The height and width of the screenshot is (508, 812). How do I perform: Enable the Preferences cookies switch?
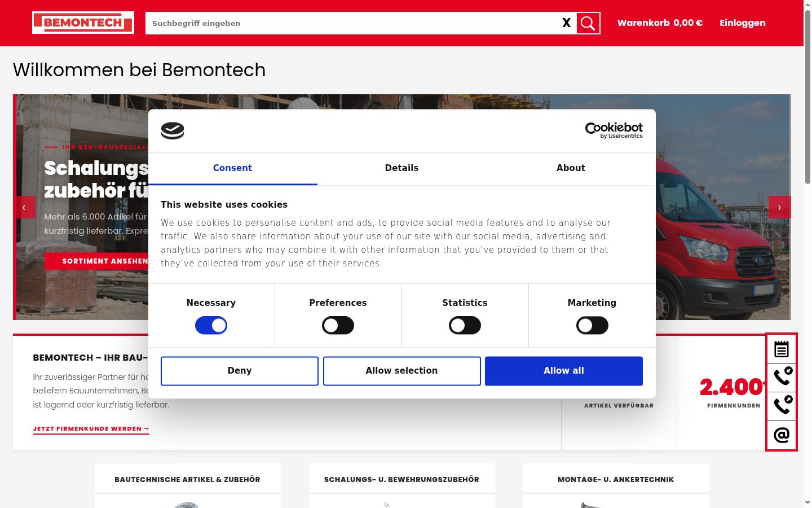(x=338, y=325)
